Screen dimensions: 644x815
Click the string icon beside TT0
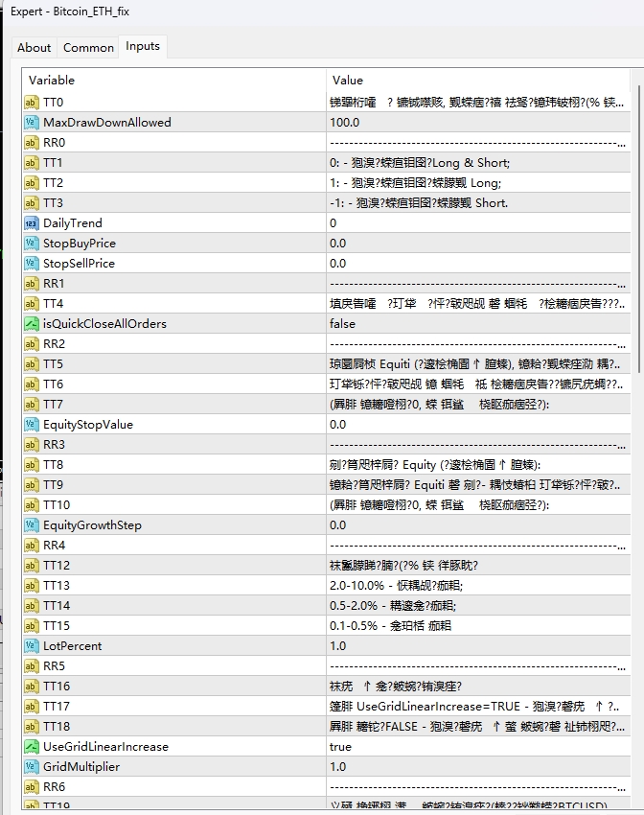click(x=32, y=103)
